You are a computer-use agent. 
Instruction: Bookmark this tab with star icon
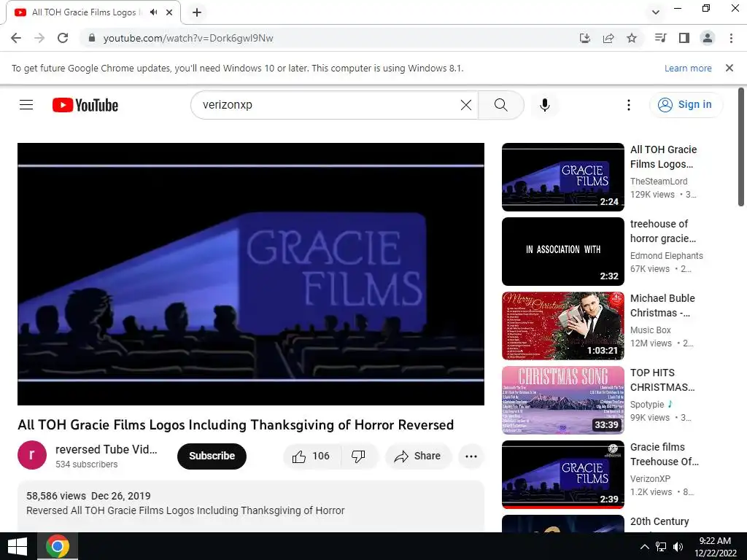tap(632, 38)
